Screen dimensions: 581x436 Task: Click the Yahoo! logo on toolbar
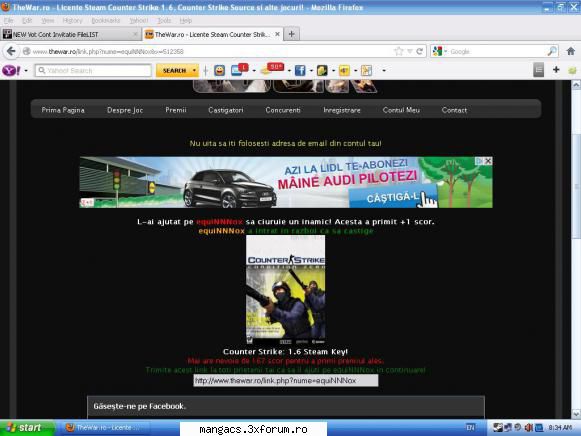[11, 70]
